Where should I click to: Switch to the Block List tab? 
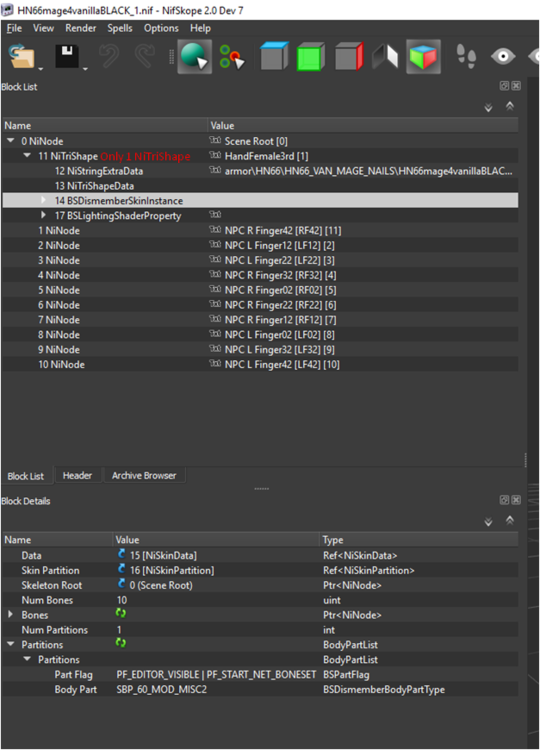click(x=26, y=476)
